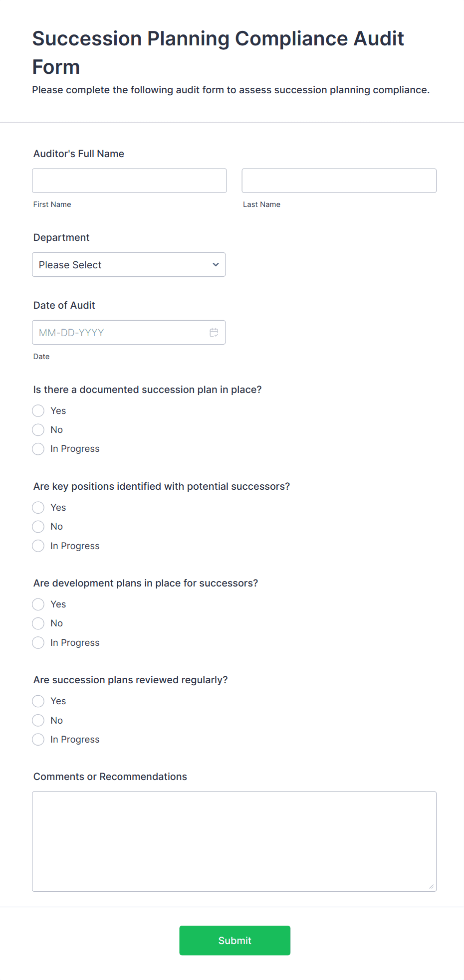
Task: Click into Comments or Recommendations textarea
Action: (x=234, y=841)
